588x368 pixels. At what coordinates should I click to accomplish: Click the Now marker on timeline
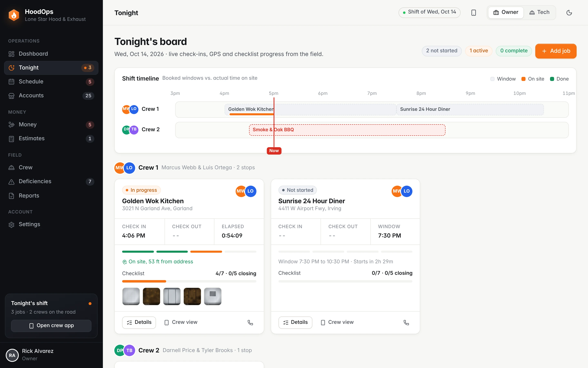point(274,151)
